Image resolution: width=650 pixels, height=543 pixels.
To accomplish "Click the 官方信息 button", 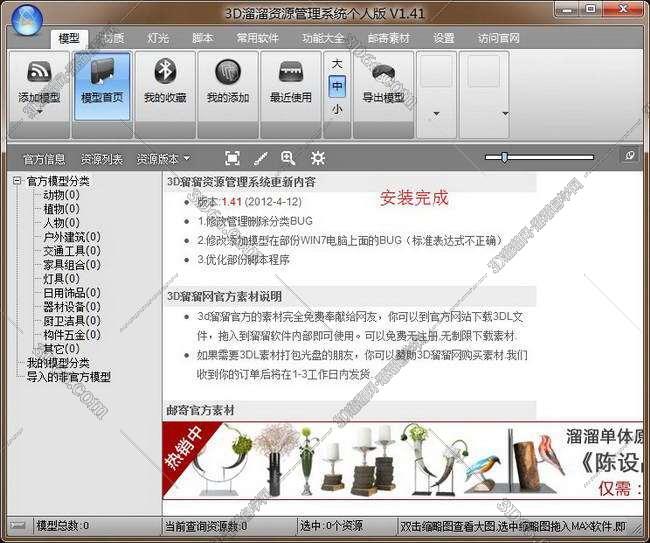I will point(44,159).
